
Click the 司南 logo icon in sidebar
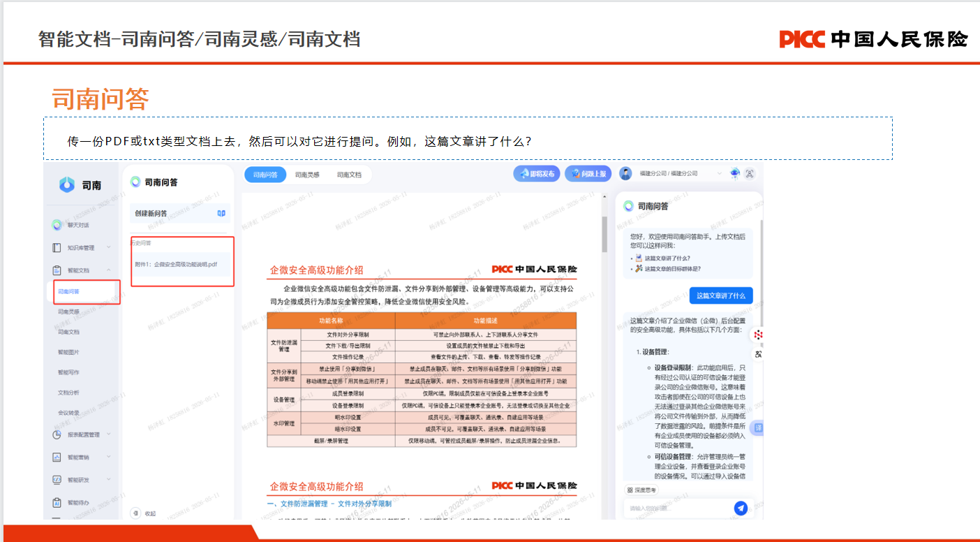67,184
